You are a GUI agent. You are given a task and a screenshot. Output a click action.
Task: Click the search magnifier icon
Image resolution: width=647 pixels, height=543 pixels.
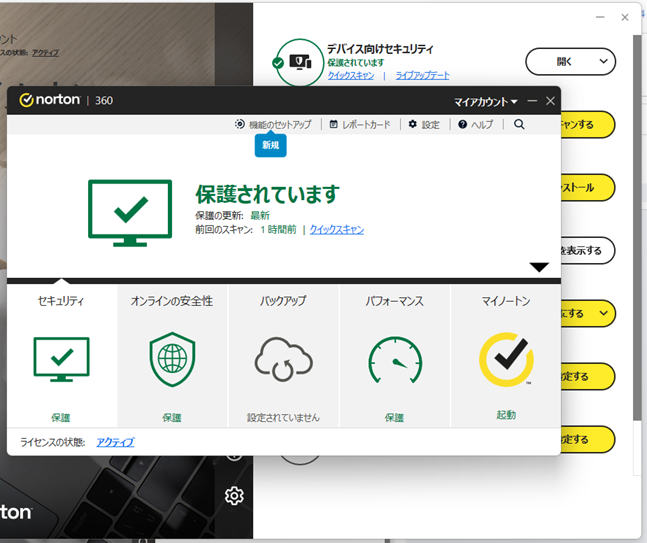519,124
